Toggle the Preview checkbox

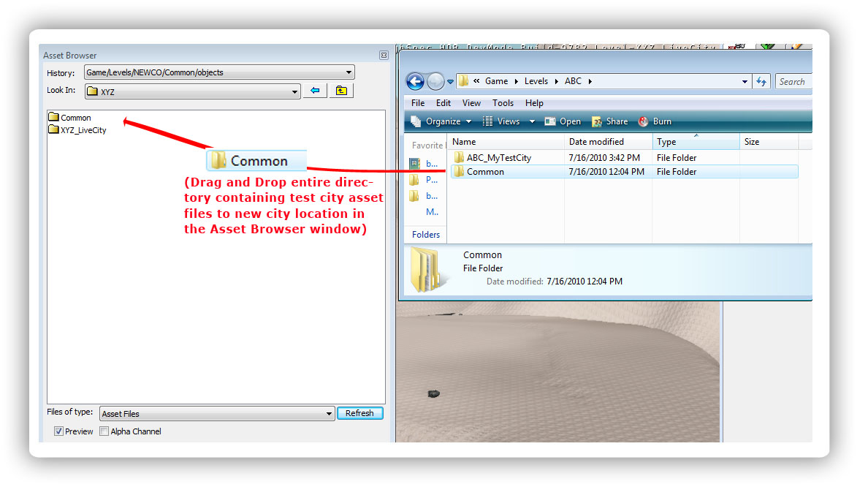click(x=58, y=431)
